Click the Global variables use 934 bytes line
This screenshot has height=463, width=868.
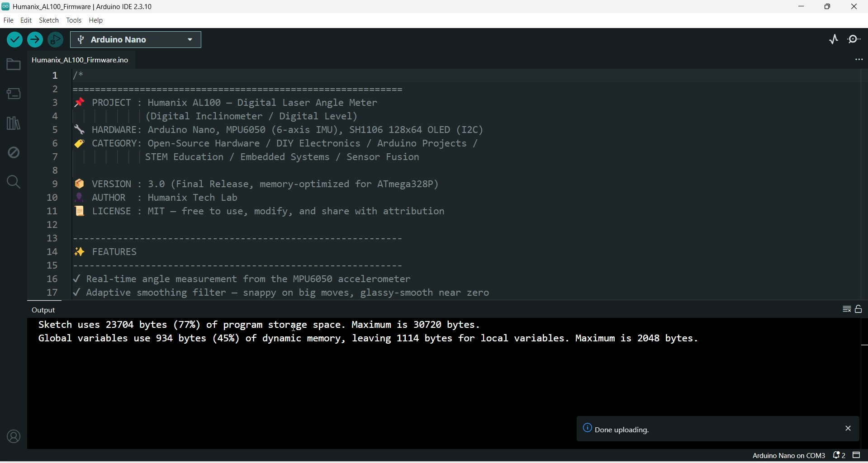coord(368,339)
